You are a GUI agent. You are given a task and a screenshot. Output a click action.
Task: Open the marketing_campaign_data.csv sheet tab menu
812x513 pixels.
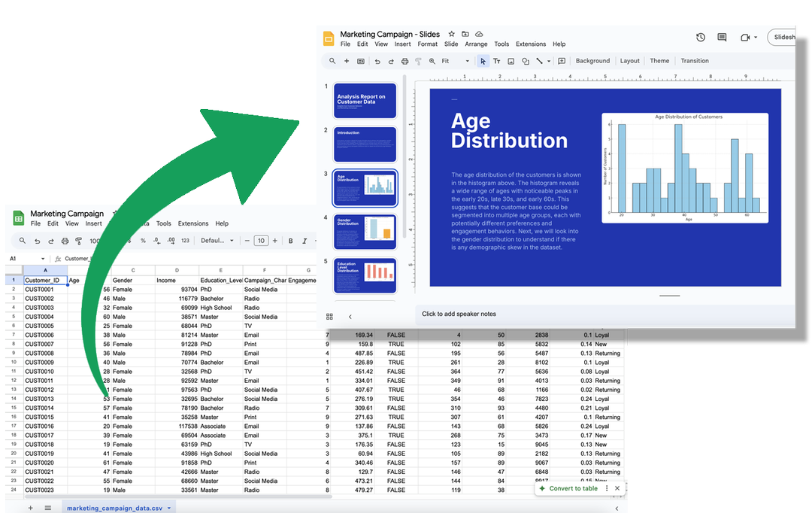pos(168,507)
